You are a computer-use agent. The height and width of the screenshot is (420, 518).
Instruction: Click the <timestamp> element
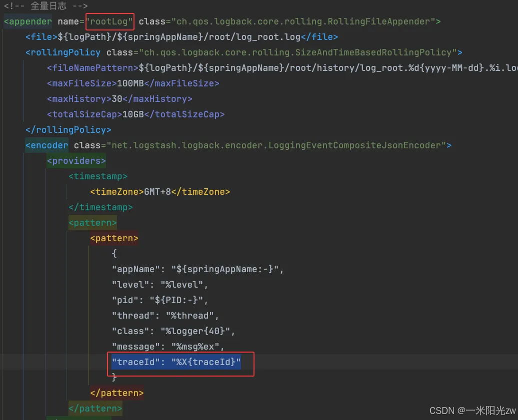(98, 176)
